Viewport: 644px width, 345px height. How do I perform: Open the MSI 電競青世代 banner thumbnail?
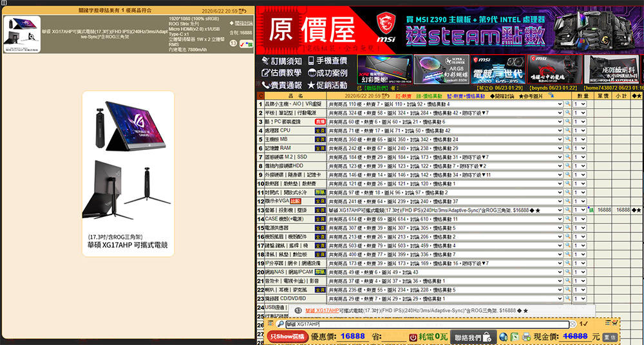pos(498,70)
